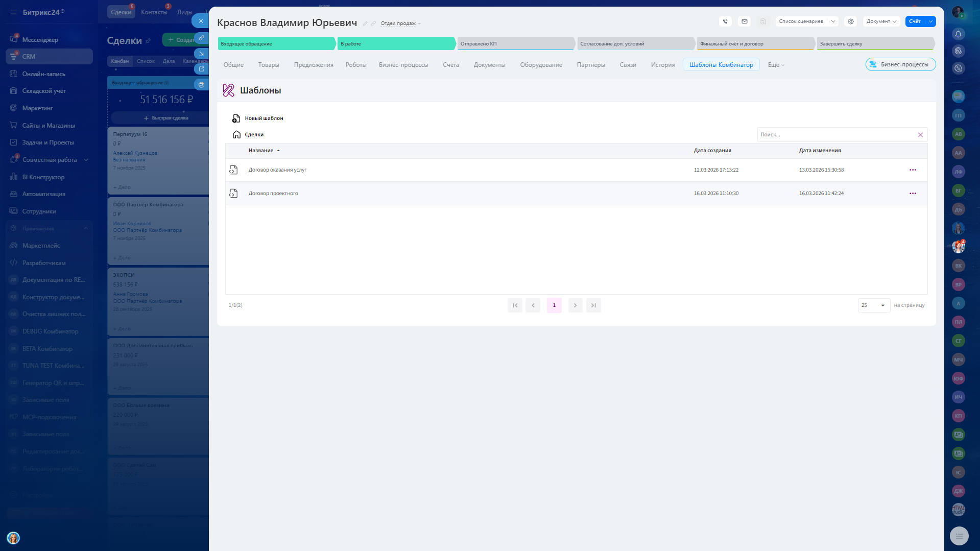Clear the search field with X icon
980x551 pixels.
pyautogui.click(x=920, y=135)
